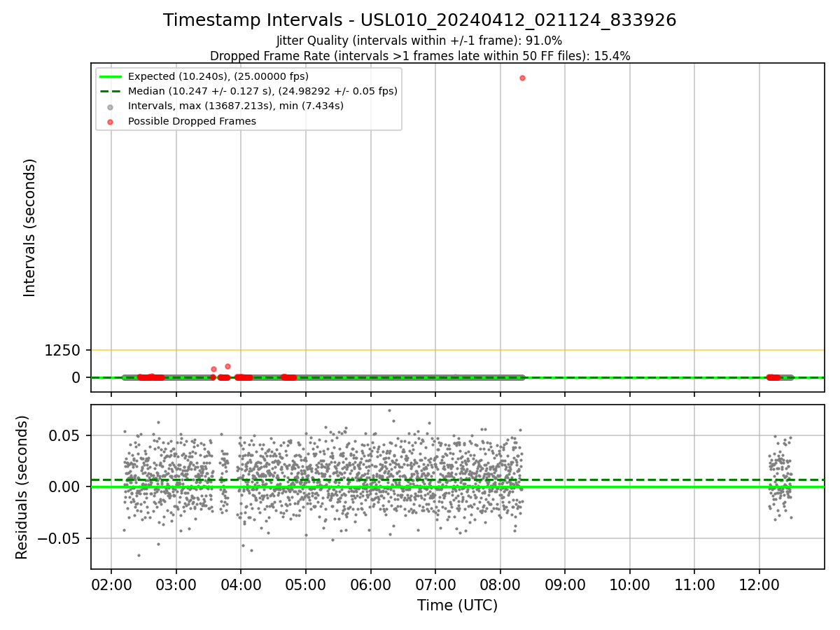Viewport: 840px width, 630px height.
Task: Click the 05:00 time tick label
Action: tap(306, 583)
